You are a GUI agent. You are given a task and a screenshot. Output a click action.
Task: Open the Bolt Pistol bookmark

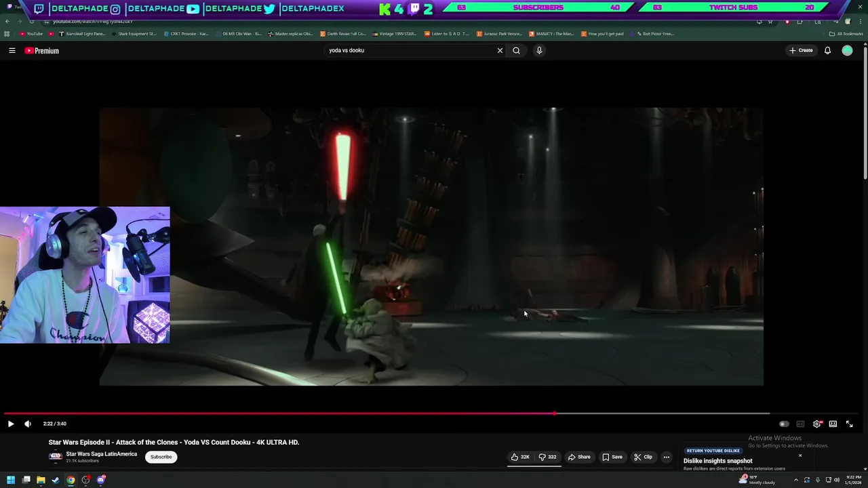[652, 34]
